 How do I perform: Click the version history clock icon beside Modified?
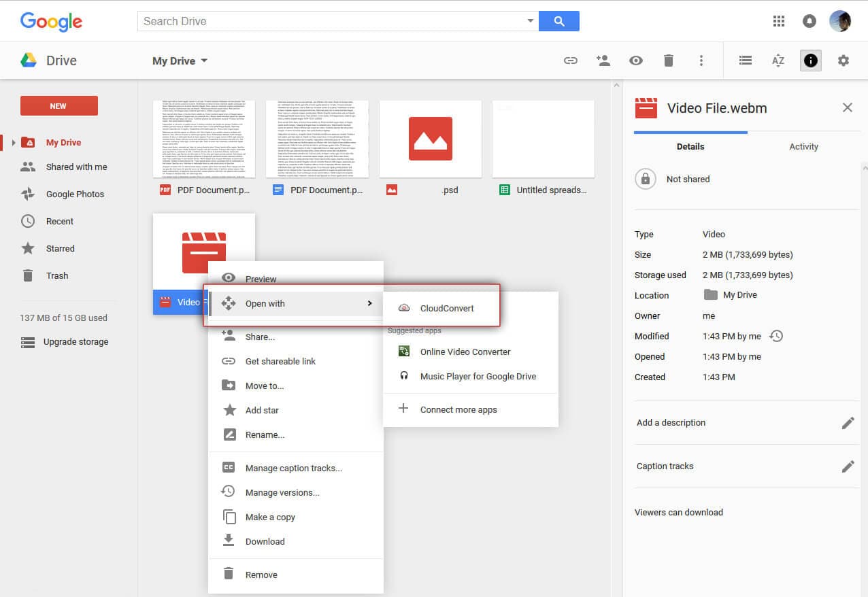tap(776, 336)
